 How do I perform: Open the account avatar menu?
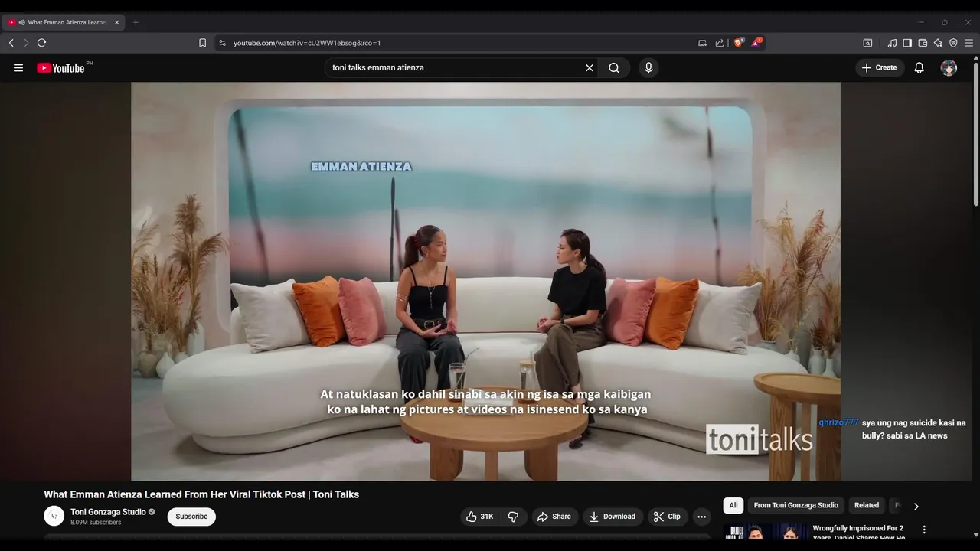coord(949,67)
